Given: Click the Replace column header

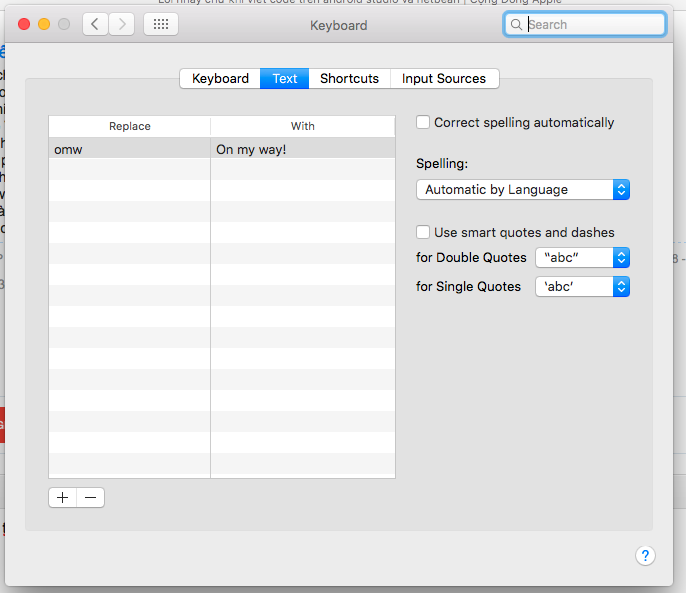Looking at the screenshot, I should 130,126.
